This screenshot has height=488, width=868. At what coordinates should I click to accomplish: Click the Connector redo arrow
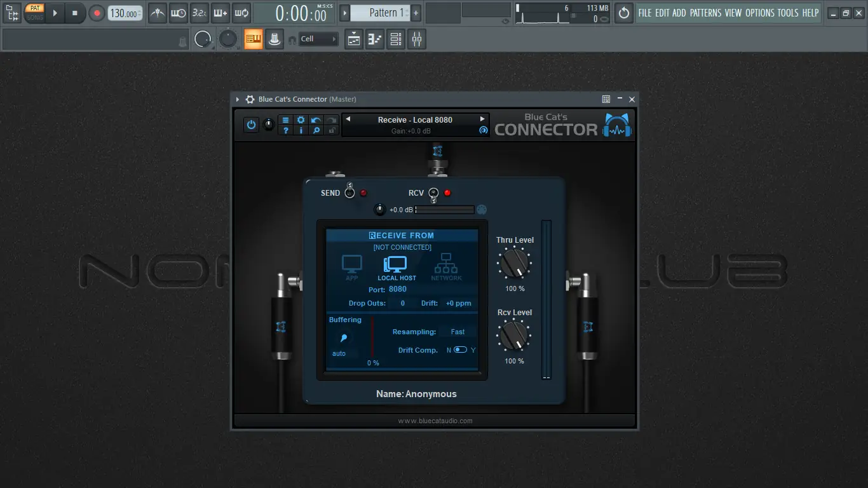(x=332, y=120)
